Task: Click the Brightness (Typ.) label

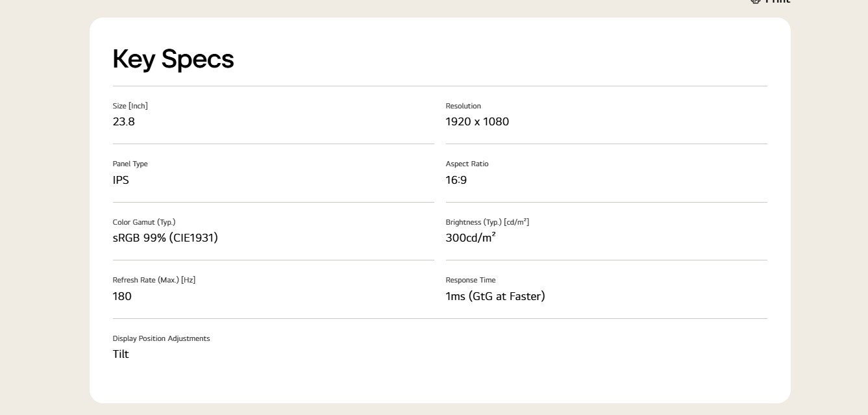Action: tap(488, 222)
